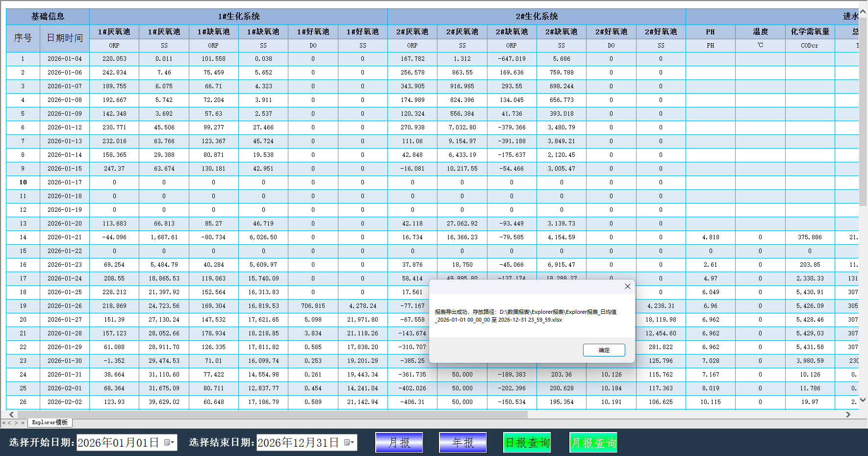Jump to last sheet with the » icon

[x=23, y=422]
